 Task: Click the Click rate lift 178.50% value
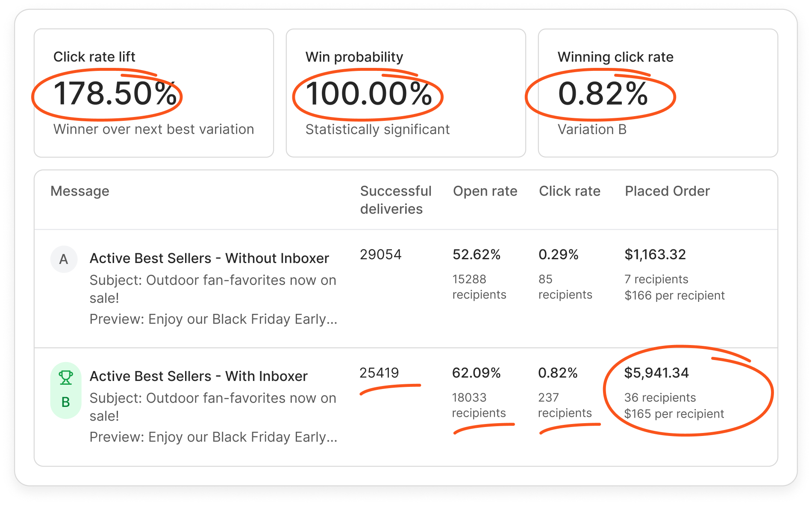[115, 94]
